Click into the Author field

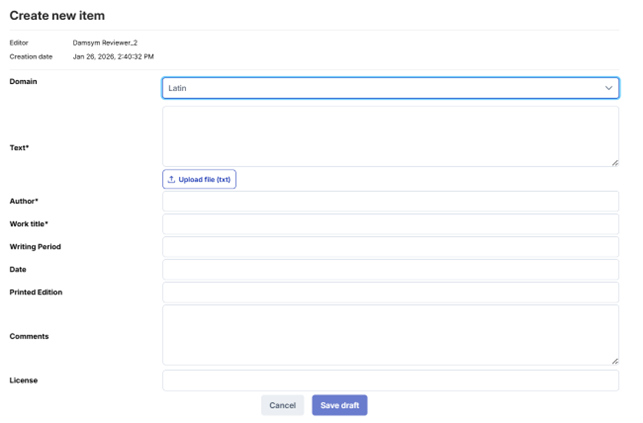point(390,202)
